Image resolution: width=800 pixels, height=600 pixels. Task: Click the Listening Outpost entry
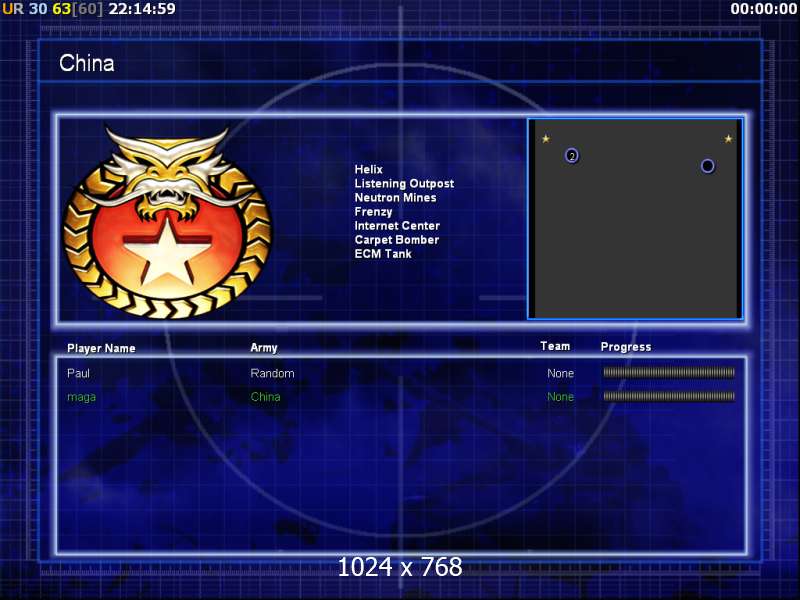pyautogui.click(x=404, y=184)
